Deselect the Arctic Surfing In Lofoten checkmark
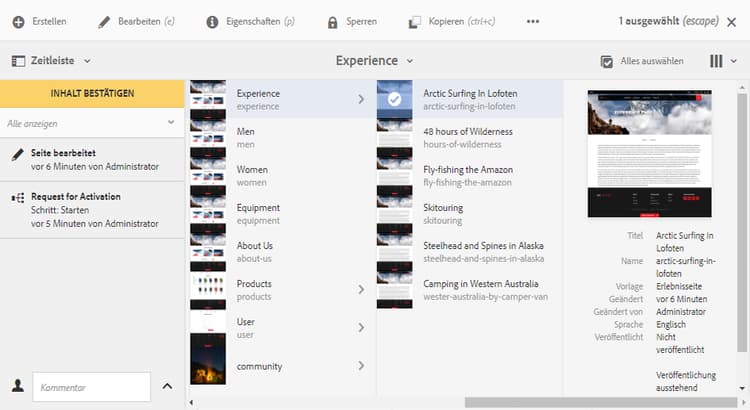 [x=394, y=99]
